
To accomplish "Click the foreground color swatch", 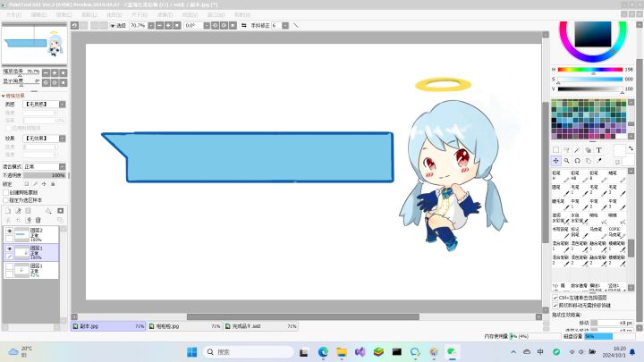I will click(x=619, y=151).
